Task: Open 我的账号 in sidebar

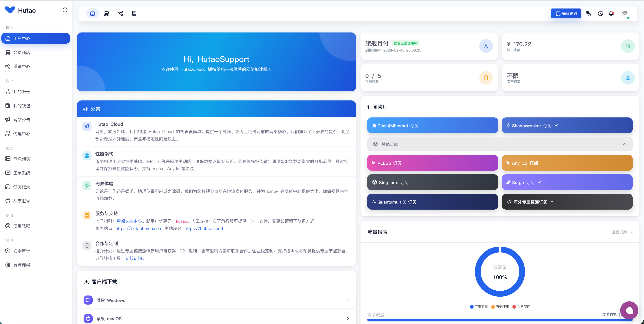Action: tap(36, 92)
